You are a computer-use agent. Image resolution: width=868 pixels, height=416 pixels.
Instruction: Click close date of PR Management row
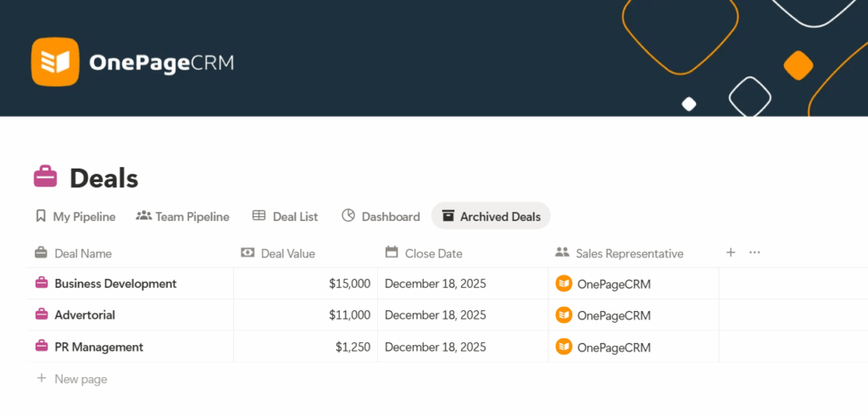tap(435, 347)
